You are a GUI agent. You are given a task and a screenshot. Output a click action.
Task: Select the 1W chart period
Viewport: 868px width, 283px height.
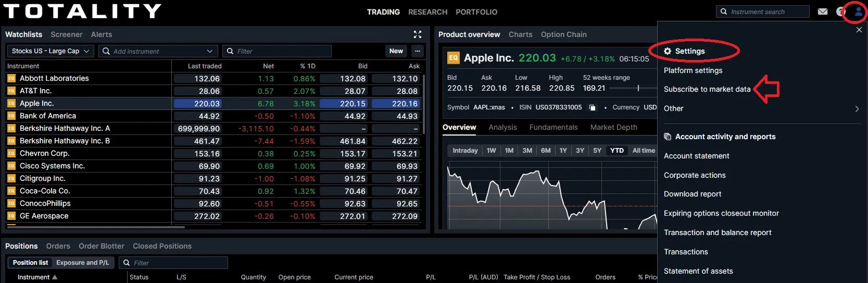pyautogui.click(x=491, y=151)
